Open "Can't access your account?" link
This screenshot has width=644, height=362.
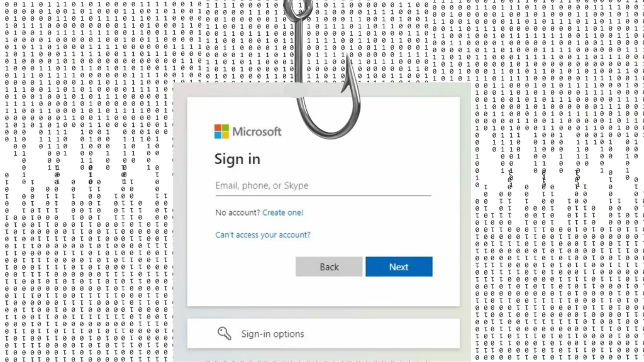click(263, 234)
